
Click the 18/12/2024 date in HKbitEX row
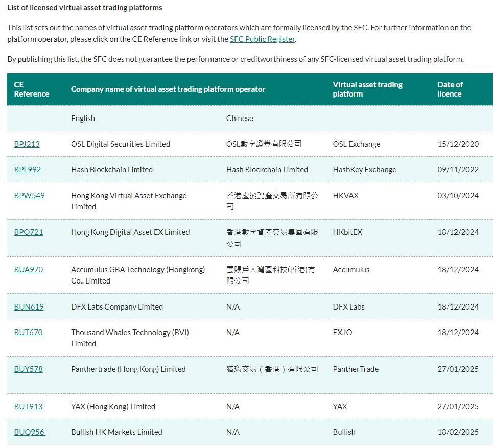pos(458,232)
